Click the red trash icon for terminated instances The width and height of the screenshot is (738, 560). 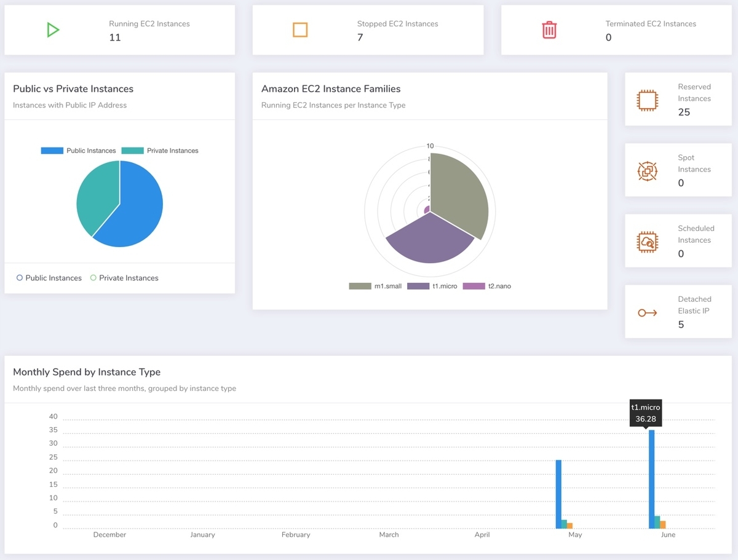click(x=549, y=30)
